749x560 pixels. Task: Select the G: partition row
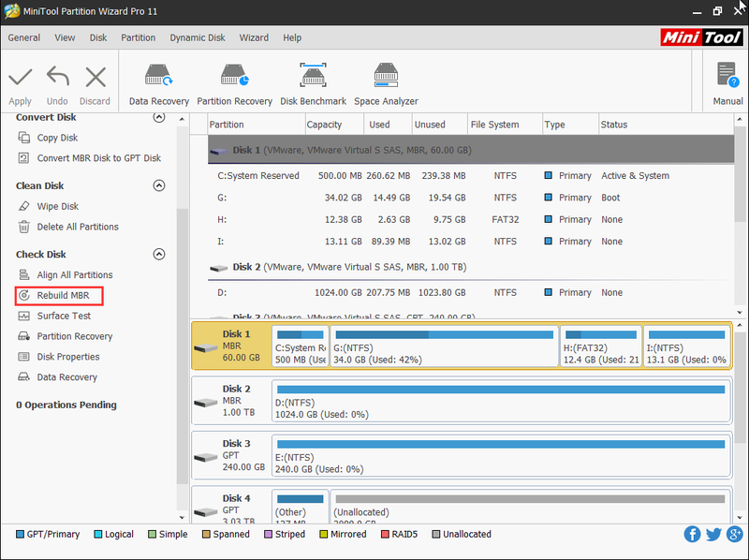[x=471, y=198]
